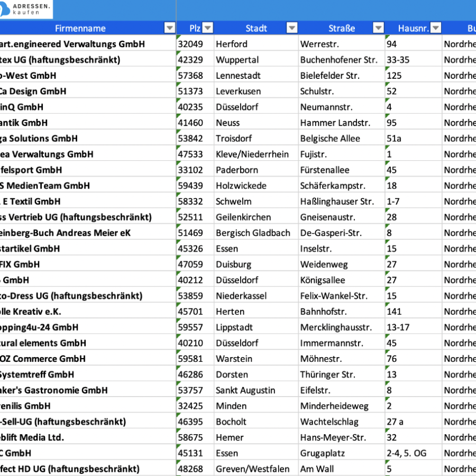Select cell Felix-Wankel-Str.
This screenshot has height=476, width=476.
click(x=342, y=297)
